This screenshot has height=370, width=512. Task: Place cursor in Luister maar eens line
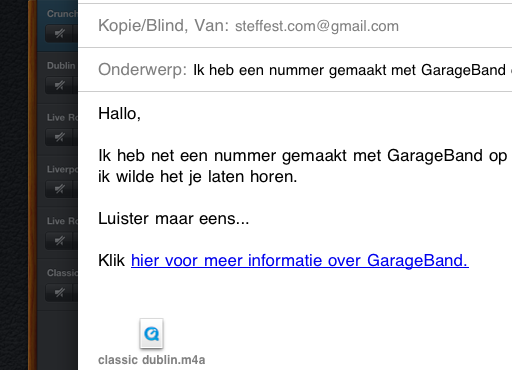pos(173,219)
